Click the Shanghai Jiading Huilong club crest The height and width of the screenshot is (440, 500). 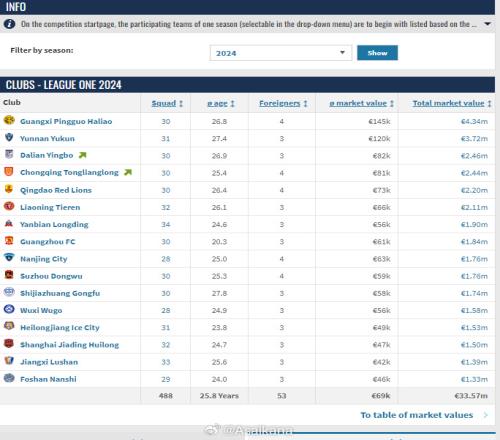pyautogui.click(x=9, y=344)
